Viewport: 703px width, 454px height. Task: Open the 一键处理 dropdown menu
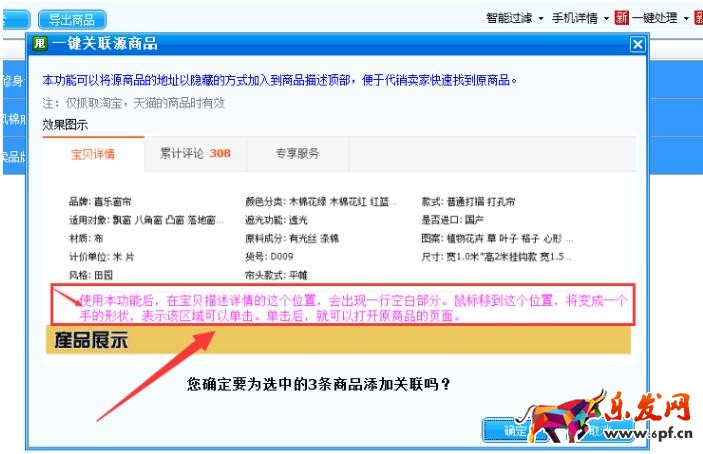tap(660, 18)
